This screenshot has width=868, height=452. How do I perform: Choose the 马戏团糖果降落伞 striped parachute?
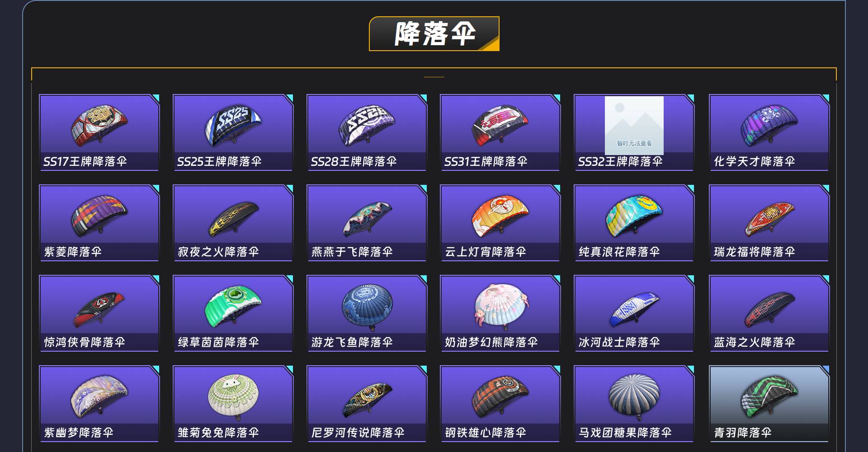tap(634, 395)
